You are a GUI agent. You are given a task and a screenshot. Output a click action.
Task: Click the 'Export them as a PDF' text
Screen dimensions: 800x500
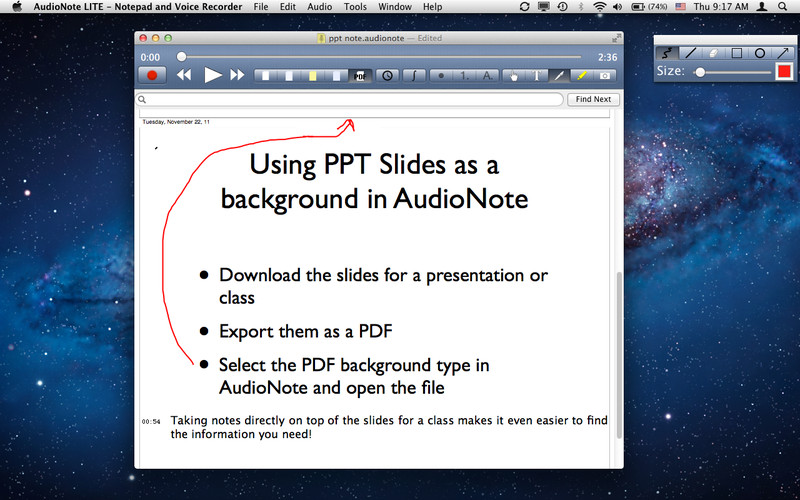(306, 332)
